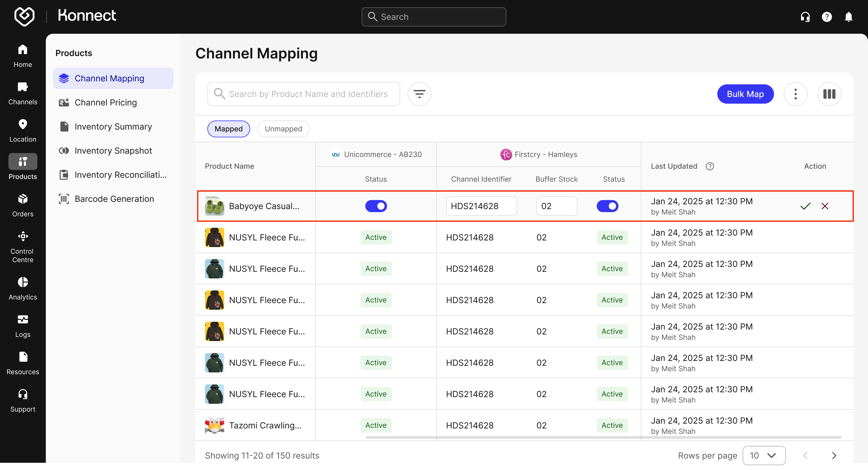Click Babyoye Casual product name
Screen dimensions: 868x470
pyautogui.click(x=264, y=206)
